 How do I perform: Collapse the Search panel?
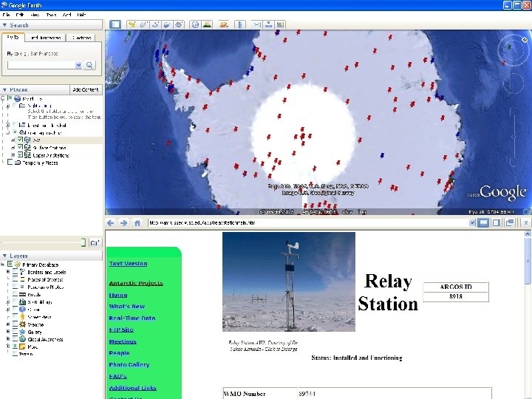click(x=4, y=25)
